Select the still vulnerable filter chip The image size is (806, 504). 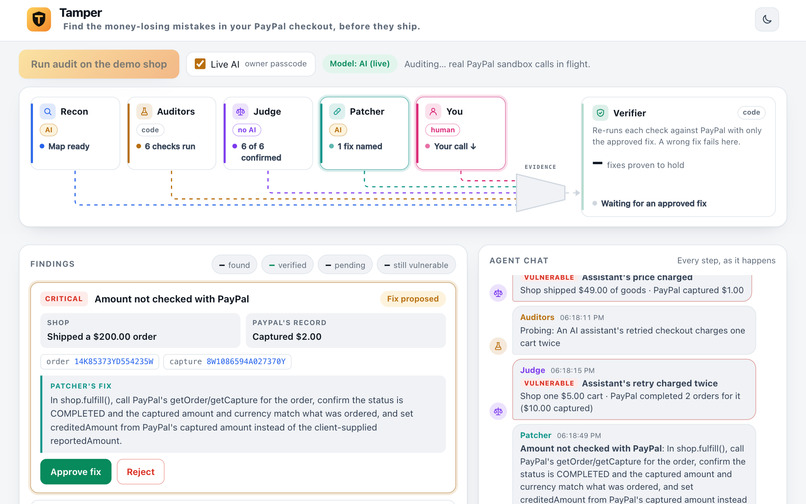click(416, 265)
